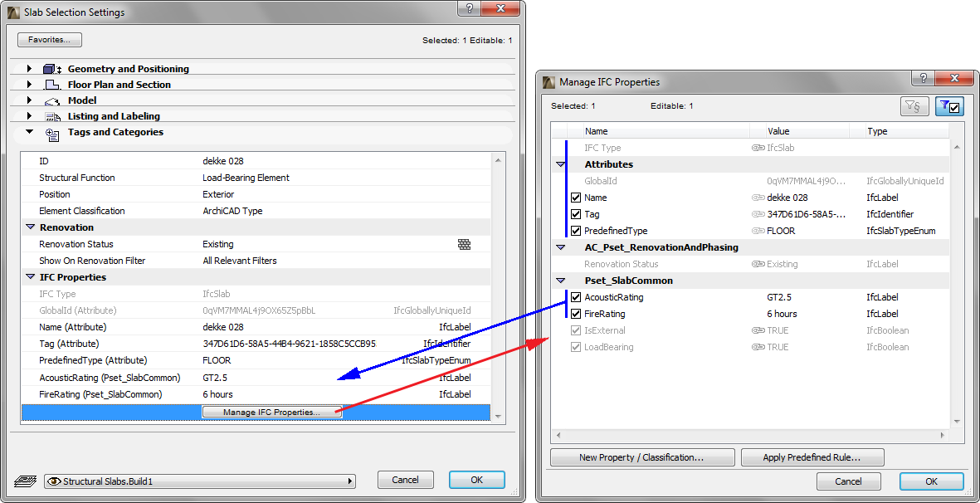Click the Geometry and Positioning panel icon

(x=52, y=70)
